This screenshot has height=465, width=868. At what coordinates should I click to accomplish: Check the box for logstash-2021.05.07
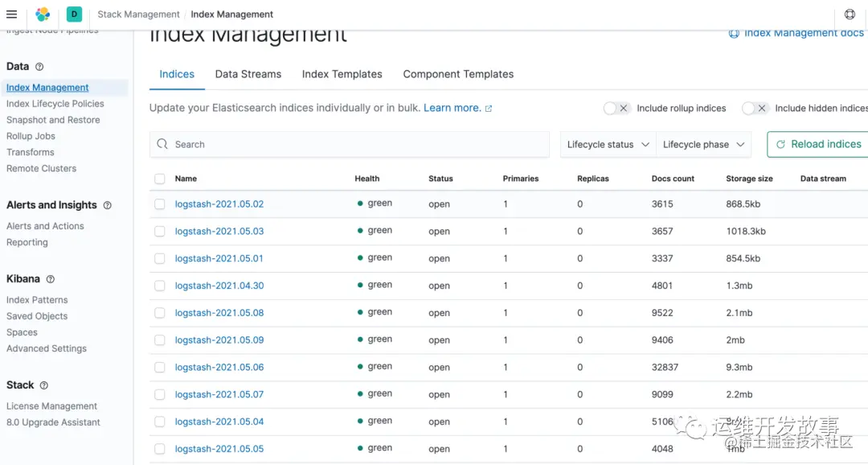[159, 394]
